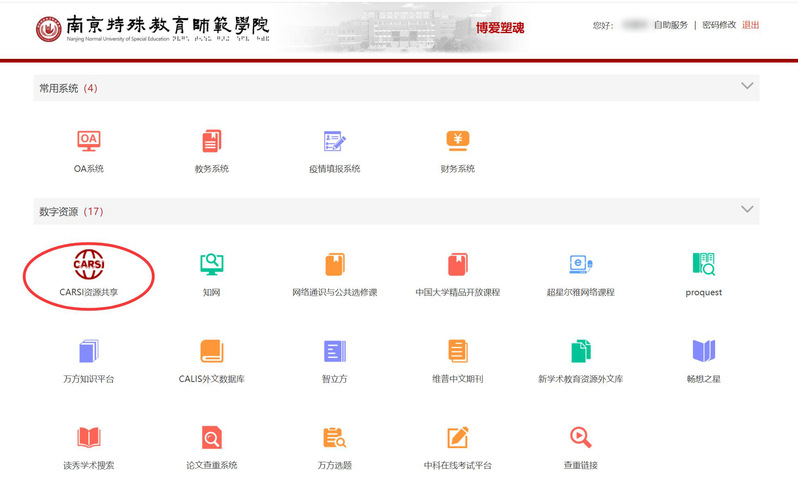Open the 中科在线考试平台 icon
Image resolution: width=798 pixels, height=484 pixels.
point(457,438)
